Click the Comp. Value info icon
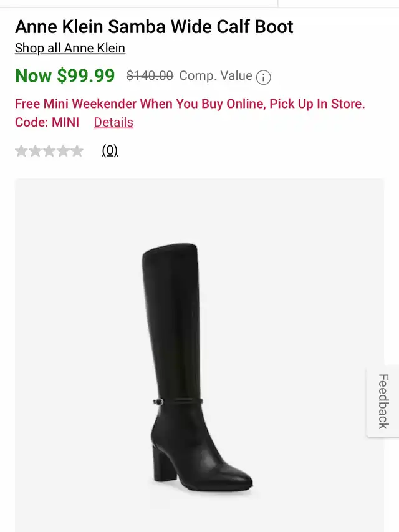399x532 pixels. (x=263, y=77)
